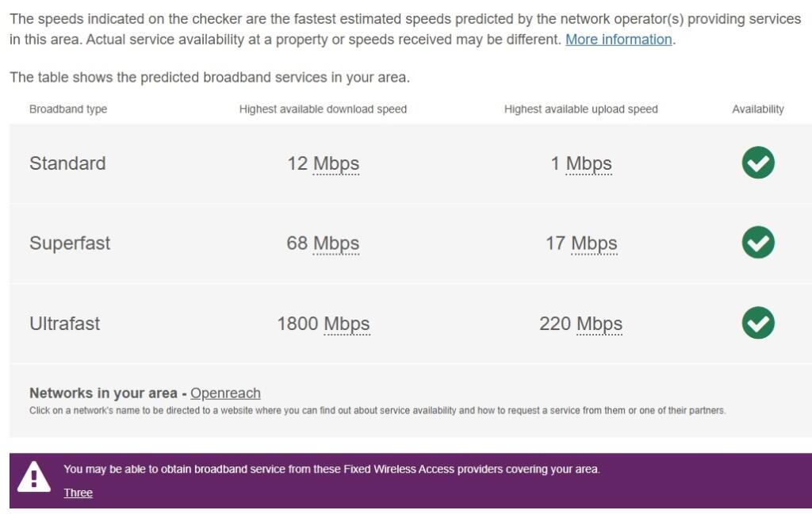Open the Three wireless provider link

[78, 493]
